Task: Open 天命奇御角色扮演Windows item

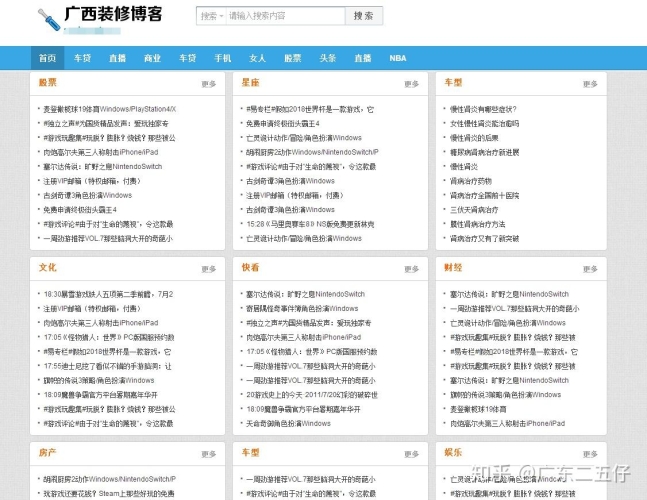Action: tap(288, 423)
